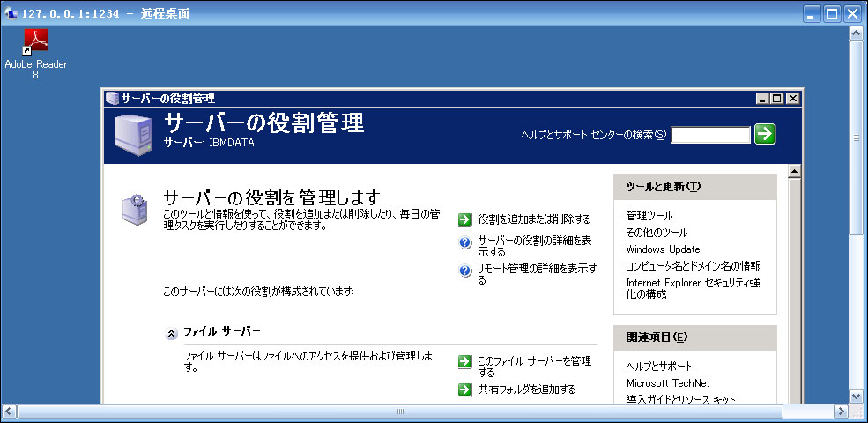The image size is (868, 423).
Task: Click green arrow search button
Action: 765,134
